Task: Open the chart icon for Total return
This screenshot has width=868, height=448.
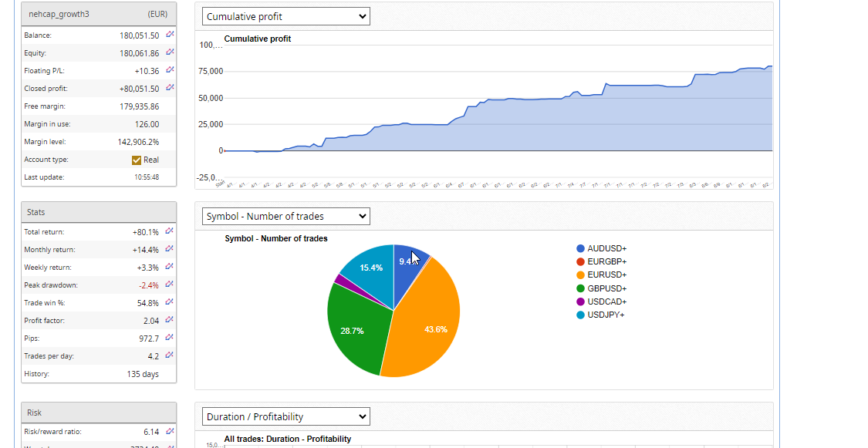Action: 170,231
